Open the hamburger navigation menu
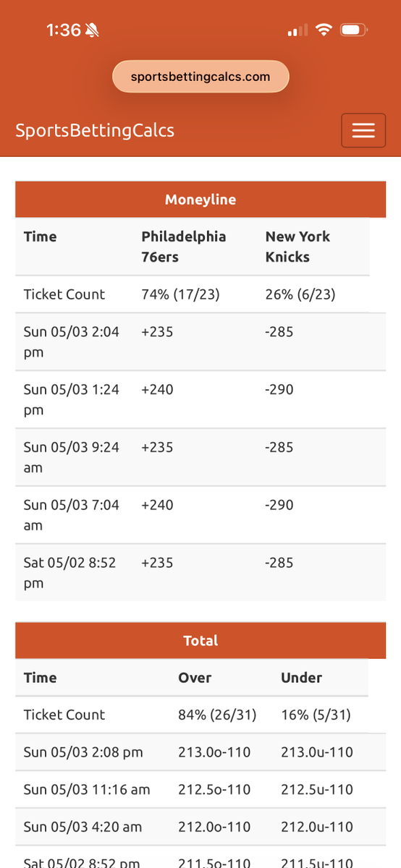The width and height of the screenshot is (401, 868). (x=363, y=130)
